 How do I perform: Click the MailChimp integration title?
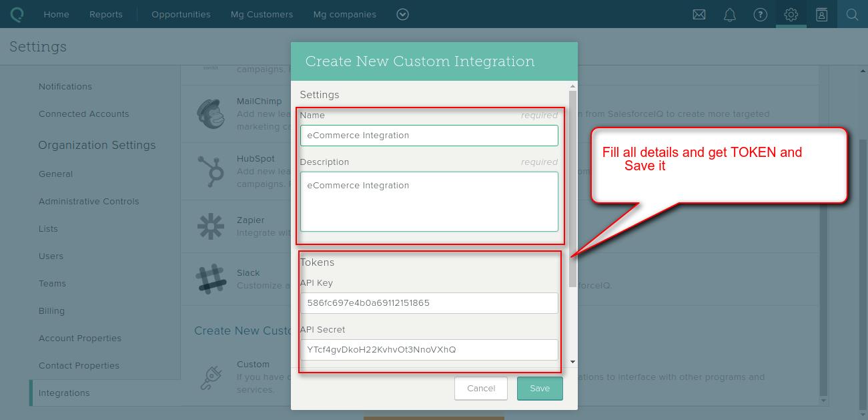[x=259, y=101]
